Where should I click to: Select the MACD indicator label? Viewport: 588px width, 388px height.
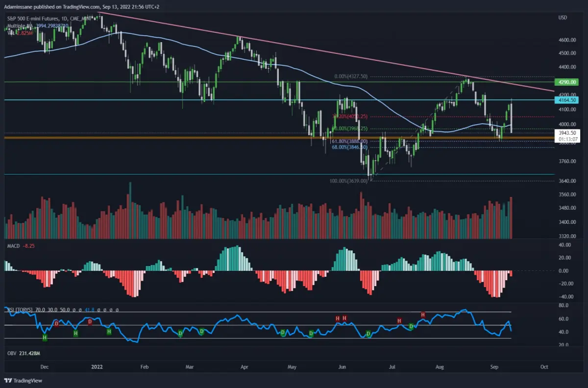(x=13, y=245)
